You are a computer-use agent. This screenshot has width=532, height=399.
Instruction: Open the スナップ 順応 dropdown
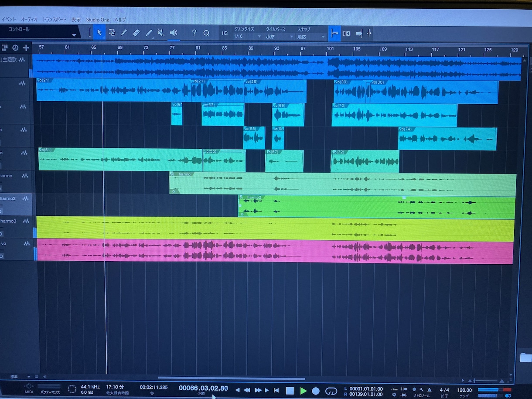311,37
